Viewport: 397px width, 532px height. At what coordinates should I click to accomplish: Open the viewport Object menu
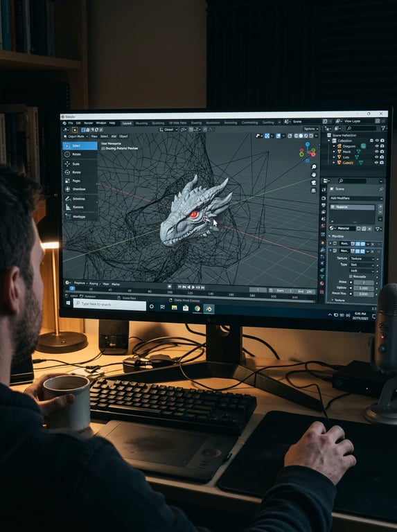coord(123,136)
